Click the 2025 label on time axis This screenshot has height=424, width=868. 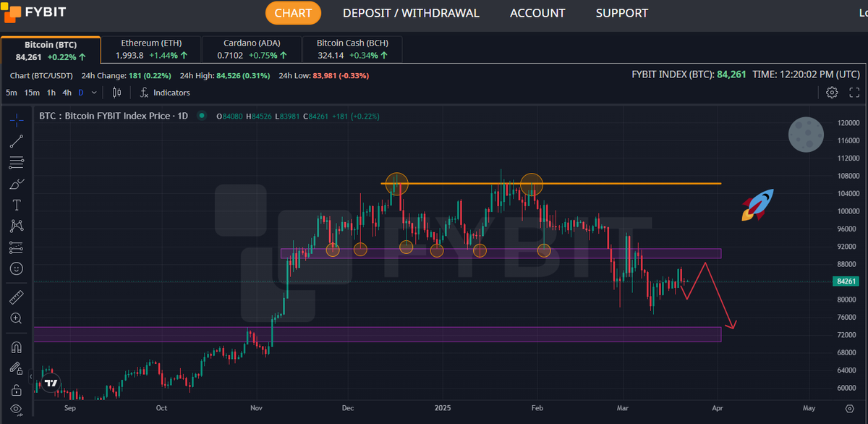442,407
